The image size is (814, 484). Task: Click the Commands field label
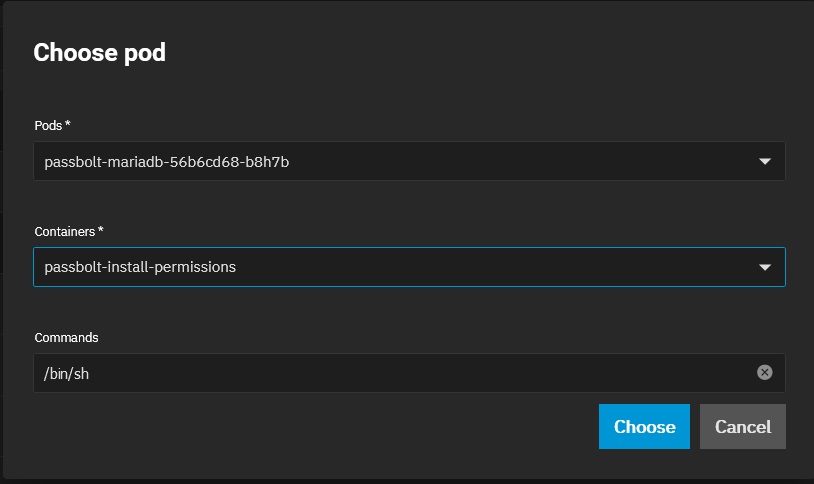pyautogui.click(x=66, y=338)
